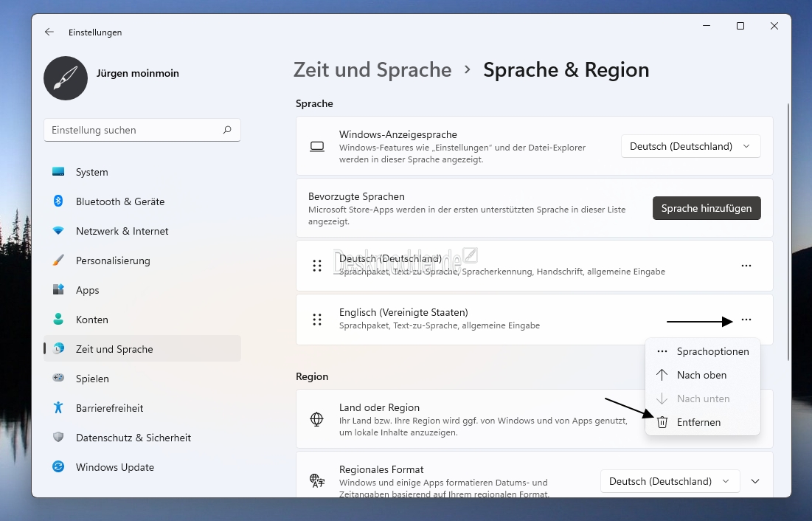This screenshot has height=521, width=812.
Task: Go back with the back arrow
Action: click(49, 32)
